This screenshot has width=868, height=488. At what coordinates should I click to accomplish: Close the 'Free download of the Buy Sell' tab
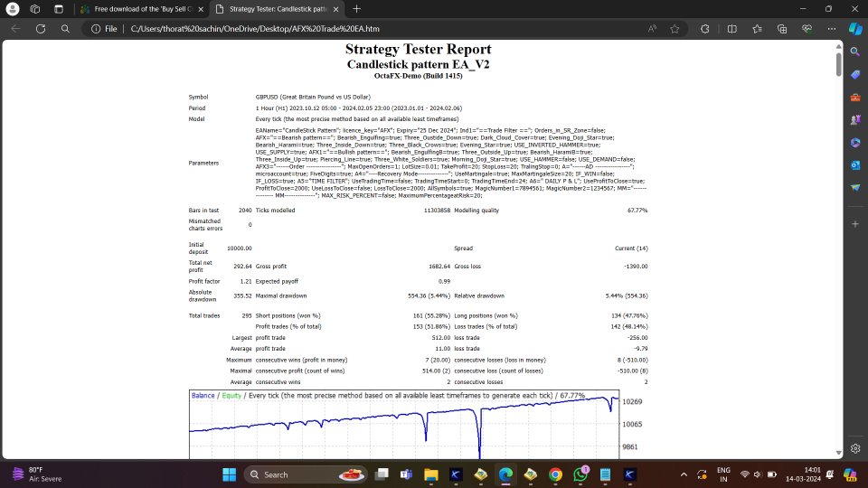[x=201, y=9]
